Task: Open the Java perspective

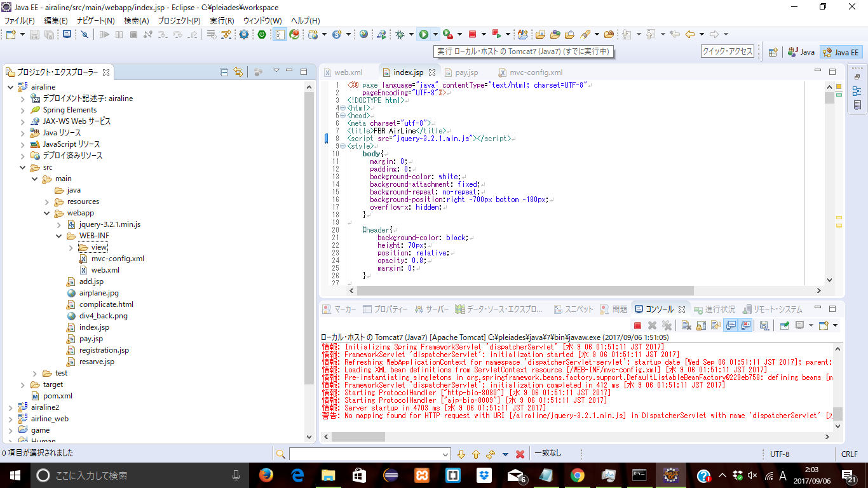Action: coord(801,52)
